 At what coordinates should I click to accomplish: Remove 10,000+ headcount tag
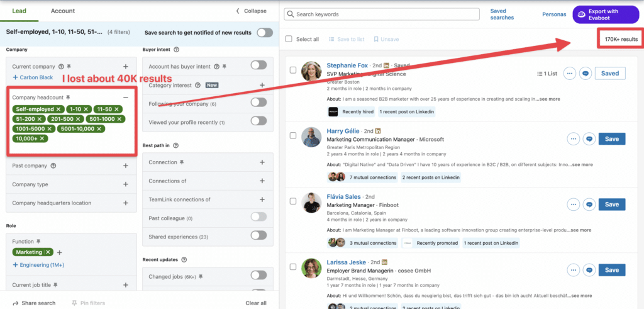click(x=42, y=138)
